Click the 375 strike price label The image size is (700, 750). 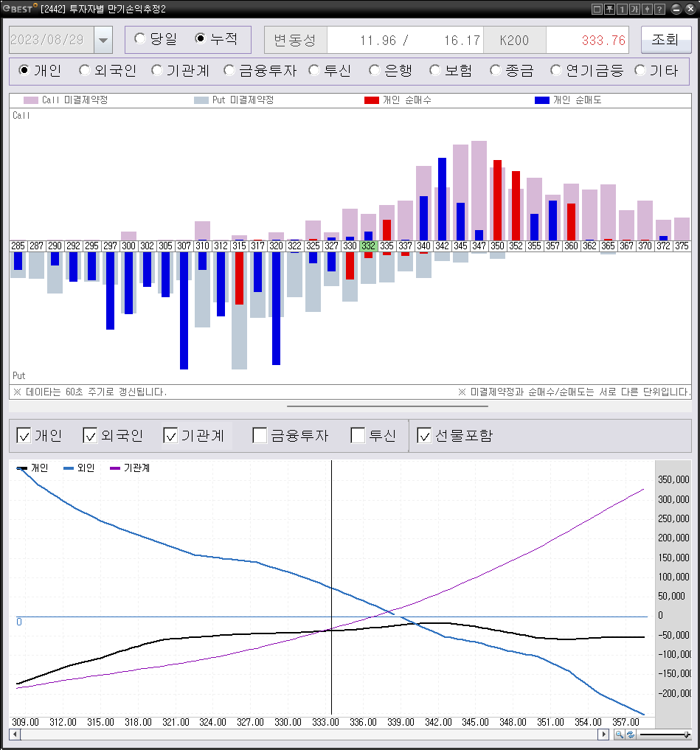(682, 246)
